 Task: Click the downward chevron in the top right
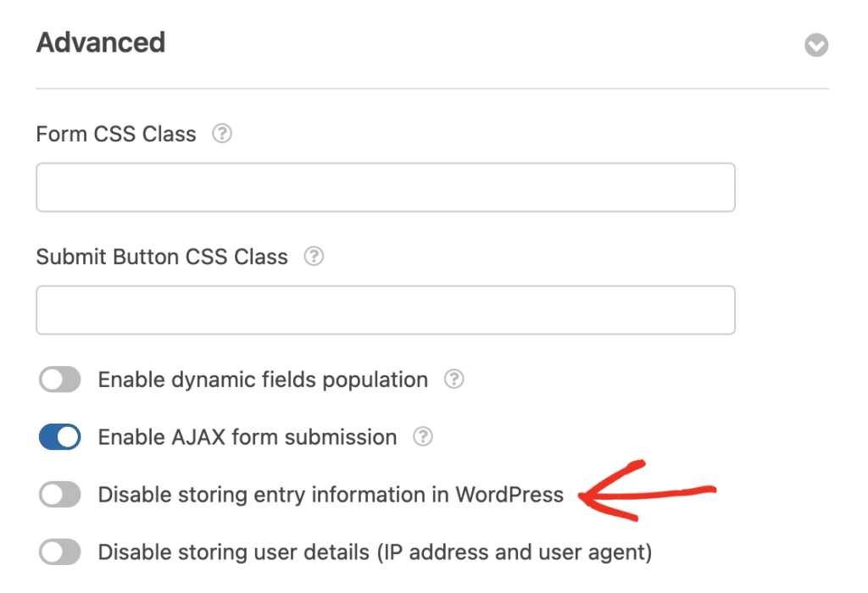pyautogui.click(x=816, y=46)
